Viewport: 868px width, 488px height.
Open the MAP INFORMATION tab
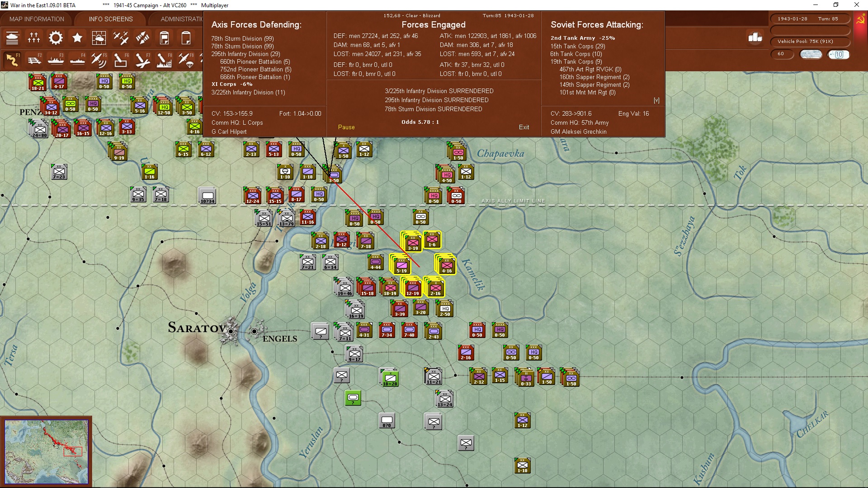point(37,19)
